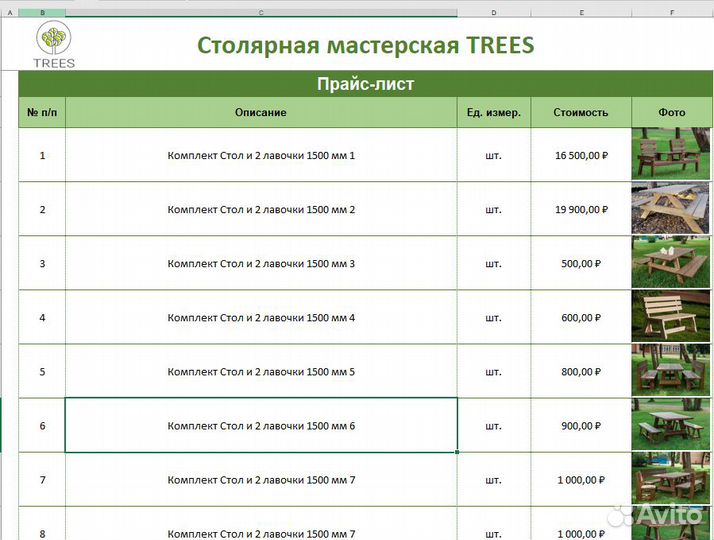
Task: Select the 'Ед. измер.' header cell
Action: pos(493,113)
